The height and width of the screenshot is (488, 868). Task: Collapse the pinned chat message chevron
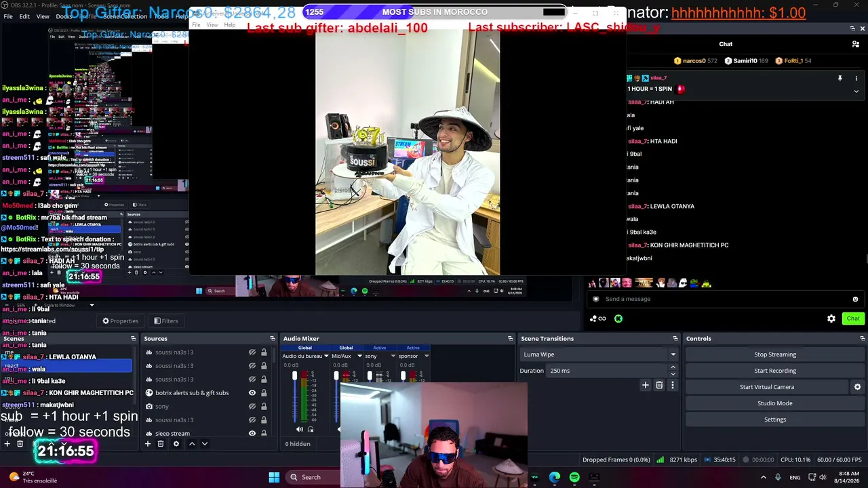click(x=856, y=91)
